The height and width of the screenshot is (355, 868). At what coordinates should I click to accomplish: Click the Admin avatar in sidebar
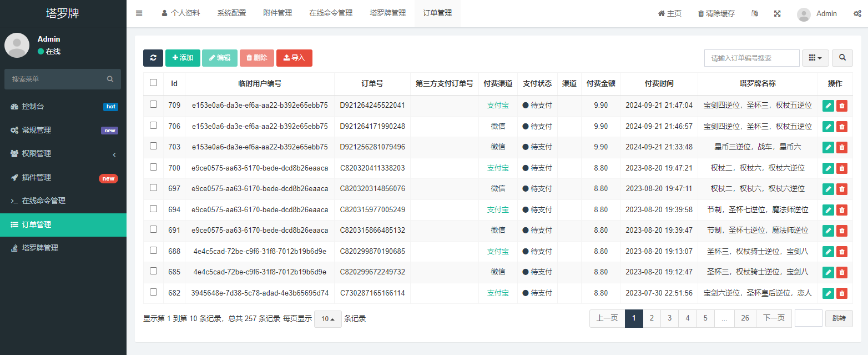17,45
